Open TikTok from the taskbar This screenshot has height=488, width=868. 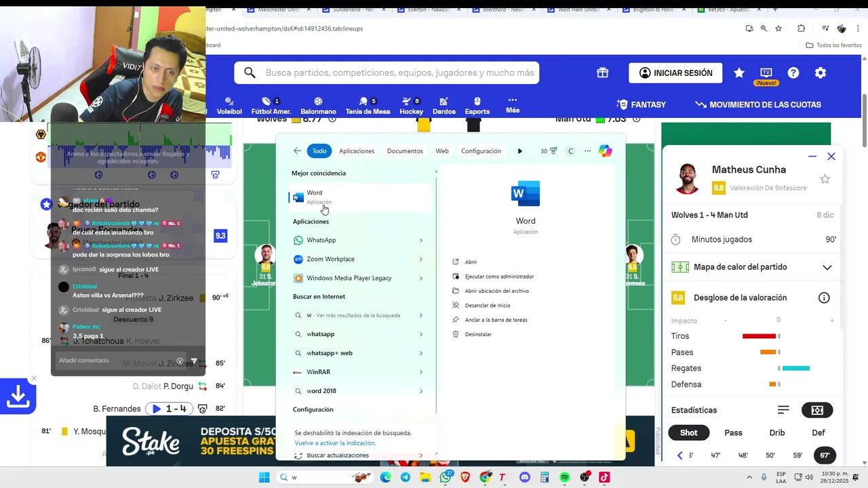pyautogui.click(x=604, y=477)
